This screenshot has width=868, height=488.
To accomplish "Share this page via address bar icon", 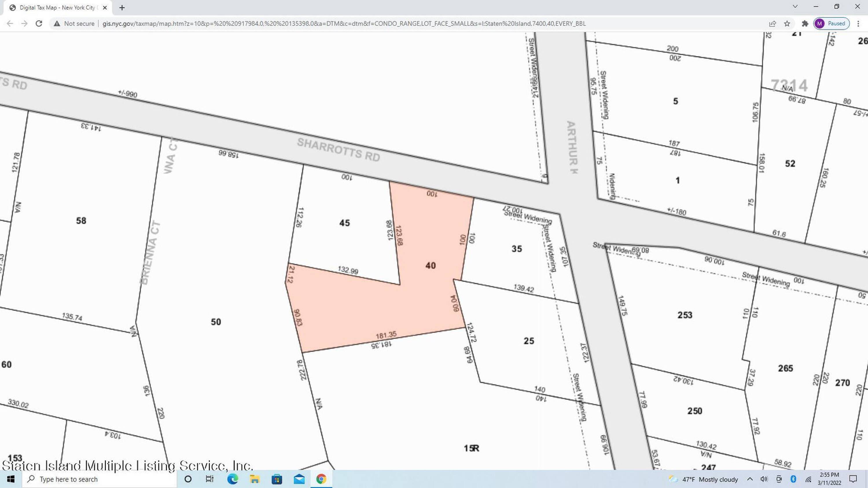I will click(x=772, y=24).
